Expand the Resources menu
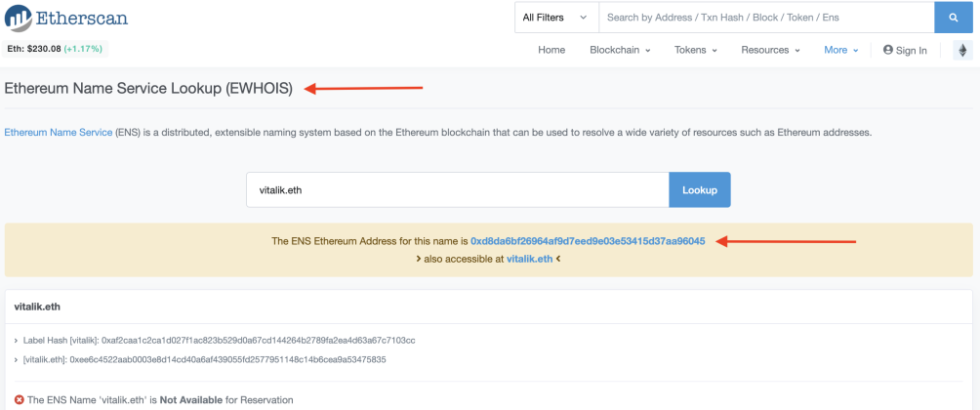 (x=770, y=50)
